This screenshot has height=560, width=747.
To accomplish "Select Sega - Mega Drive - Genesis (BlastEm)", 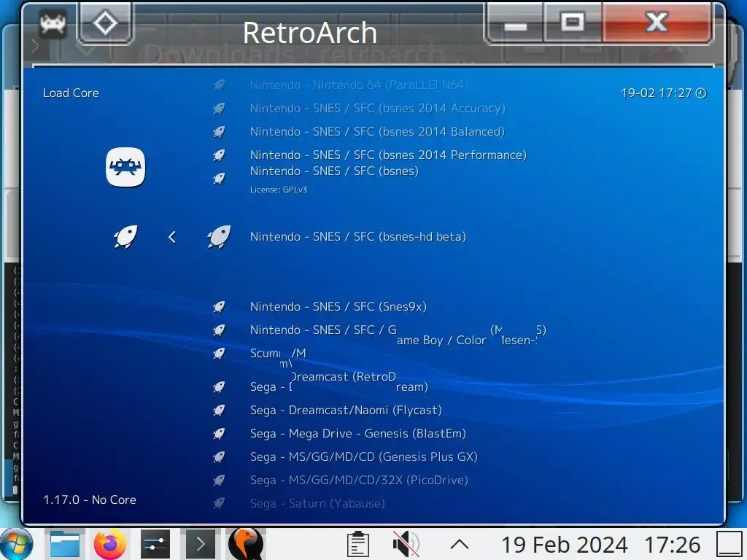I will pos(357,433).
